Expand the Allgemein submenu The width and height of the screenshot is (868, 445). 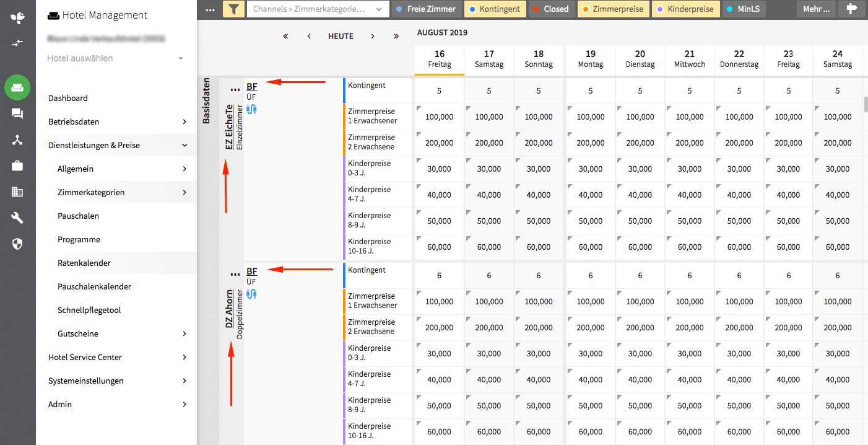pyautogui.click(x=116, y=169)
